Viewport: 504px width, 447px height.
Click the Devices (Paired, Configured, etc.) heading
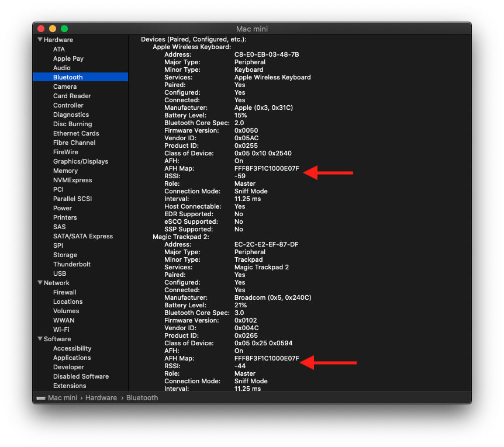click(194, 39)
